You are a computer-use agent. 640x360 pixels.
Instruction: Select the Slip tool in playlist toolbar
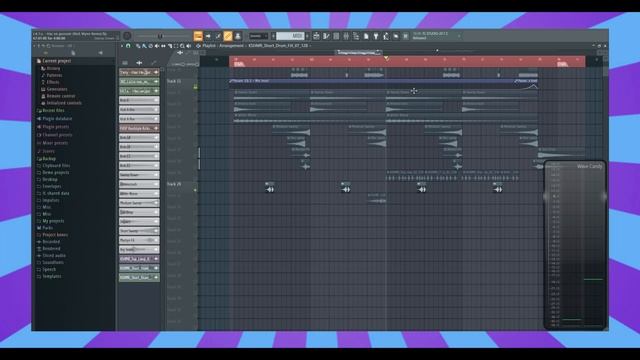tap(163, 46)
